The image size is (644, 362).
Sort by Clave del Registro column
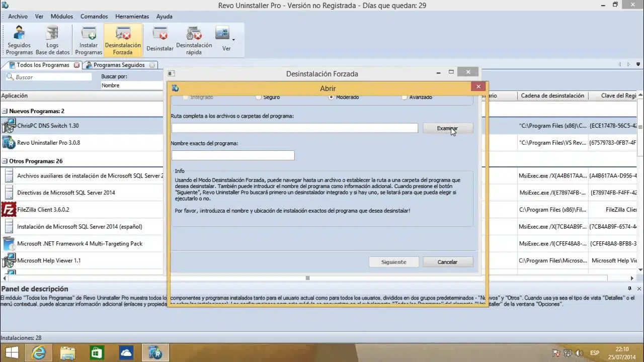pyautogui.click(x=619, y=96)
